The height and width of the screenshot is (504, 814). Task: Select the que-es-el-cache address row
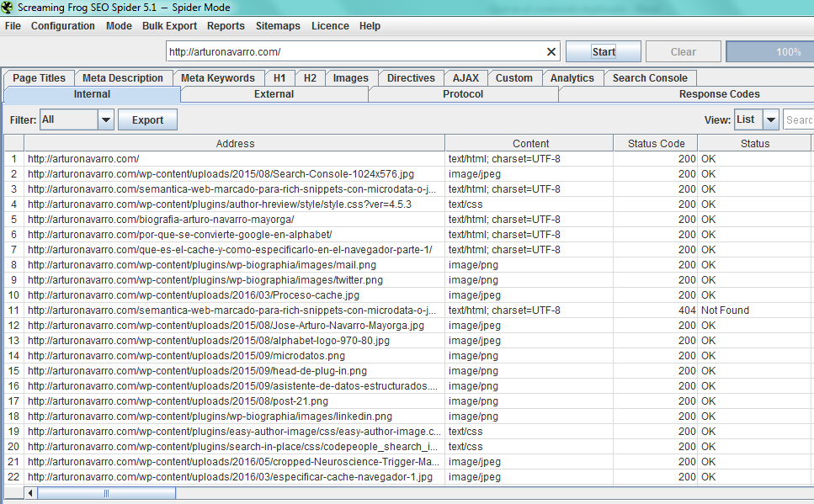click(235, 250)
